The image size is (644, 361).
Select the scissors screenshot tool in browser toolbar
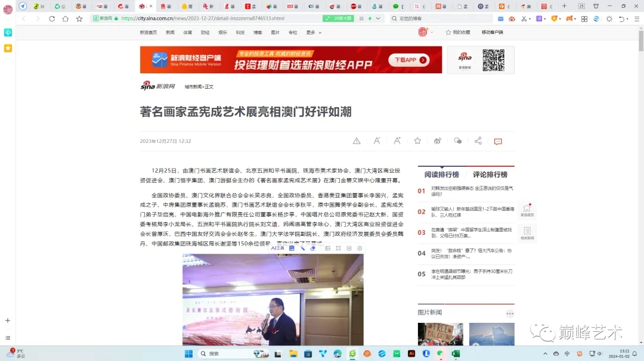click(x=524, y=20)
